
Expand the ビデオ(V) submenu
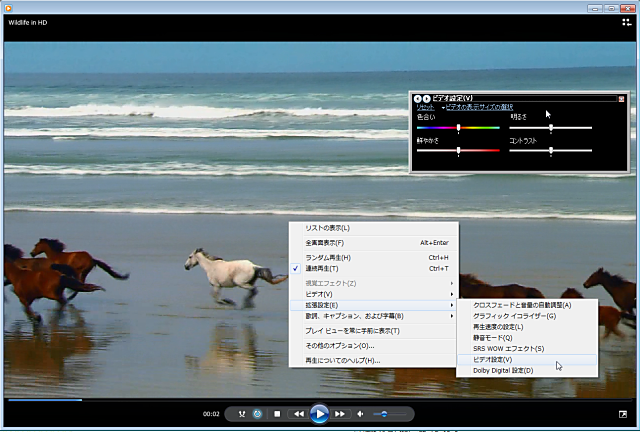[318, 294]
